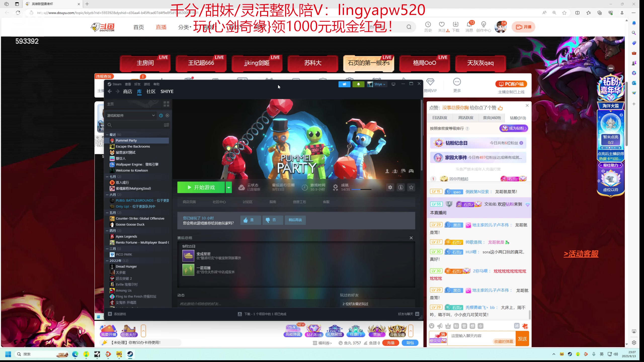Go back in Steam navigation

tap(110, 92)
